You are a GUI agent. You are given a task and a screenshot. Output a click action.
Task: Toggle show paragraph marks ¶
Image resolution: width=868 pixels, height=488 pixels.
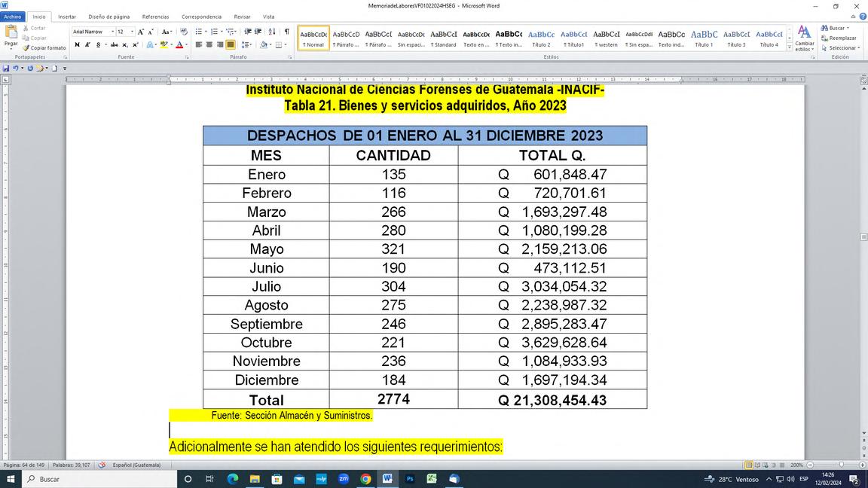click(287, 32)
